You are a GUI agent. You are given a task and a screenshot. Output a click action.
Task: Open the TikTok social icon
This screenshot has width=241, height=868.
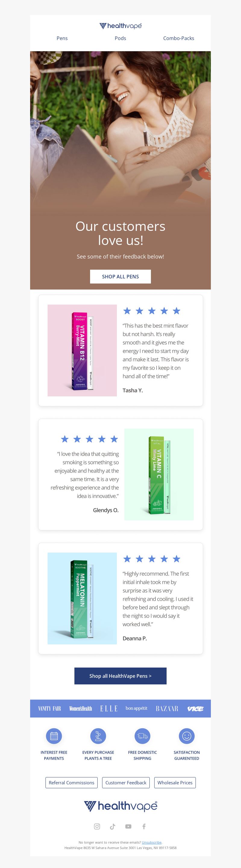tap(113, 826)
